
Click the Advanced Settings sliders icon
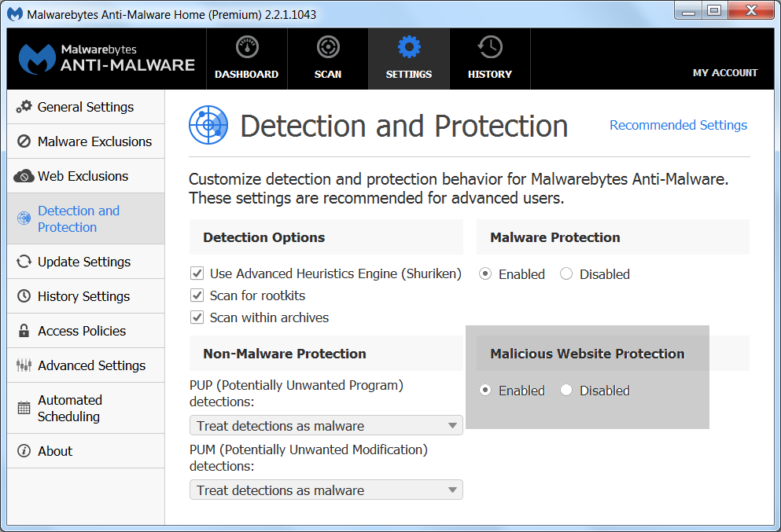[x=24, y=365]
